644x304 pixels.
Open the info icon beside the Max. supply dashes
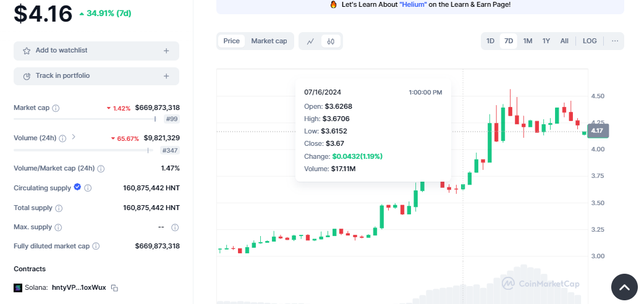(x=175, y=227)
